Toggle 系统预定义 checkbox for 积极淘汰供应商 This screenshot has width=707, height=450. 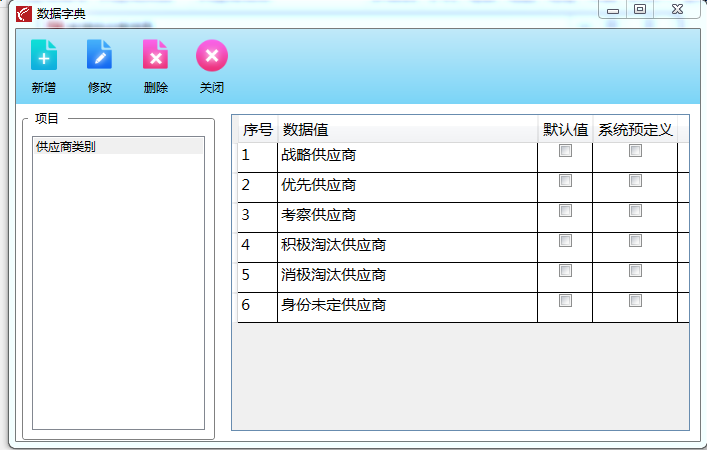635,241
